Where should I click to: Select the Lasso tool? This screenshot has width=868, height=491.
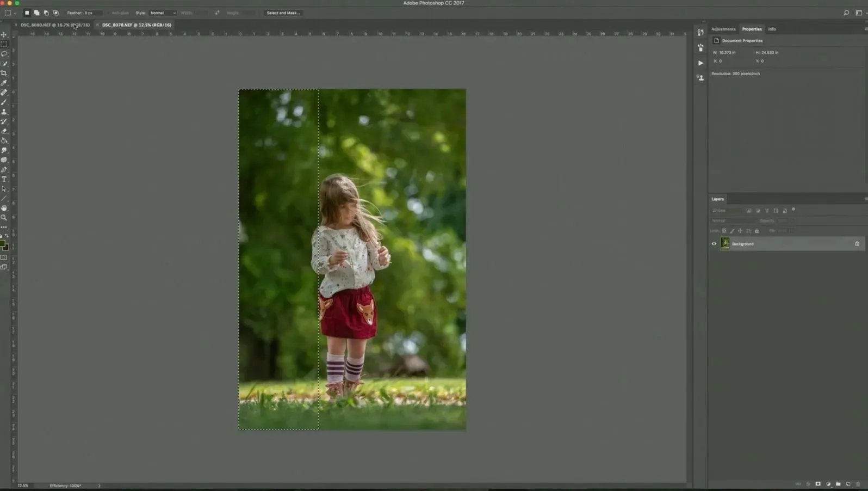[x=4, y=54]
